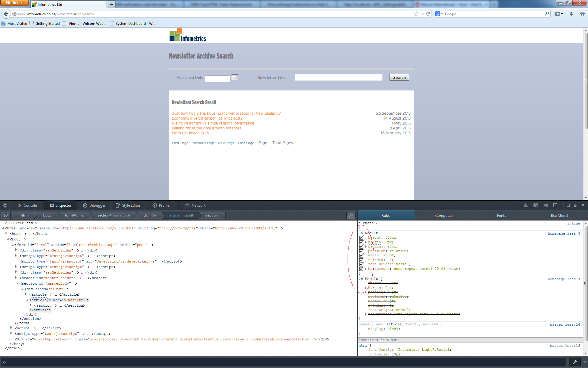Open the Firefox application menu

coord(14,3)
